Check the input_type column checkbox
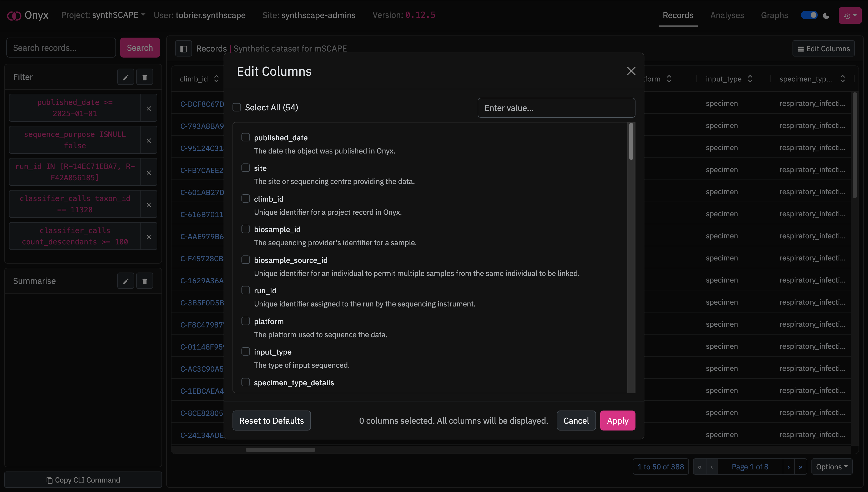 coord(245,351)
